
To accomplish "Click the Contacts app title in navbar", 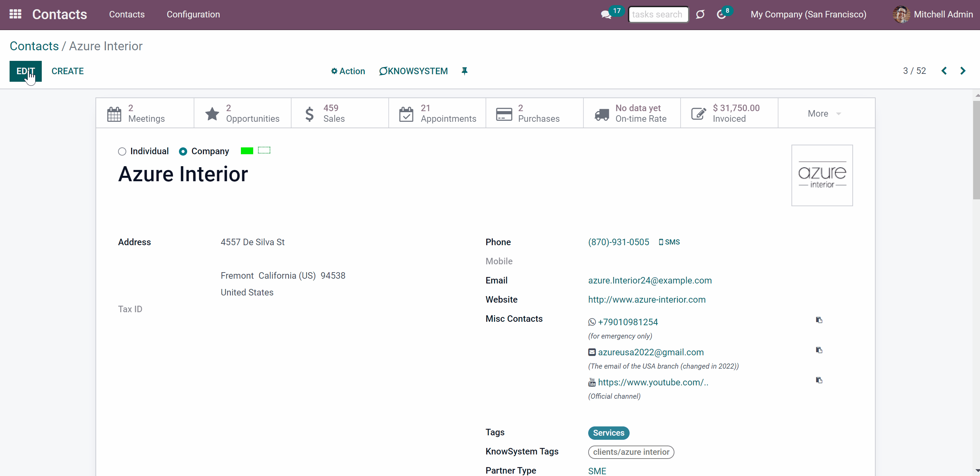I will tap(60, 14).
